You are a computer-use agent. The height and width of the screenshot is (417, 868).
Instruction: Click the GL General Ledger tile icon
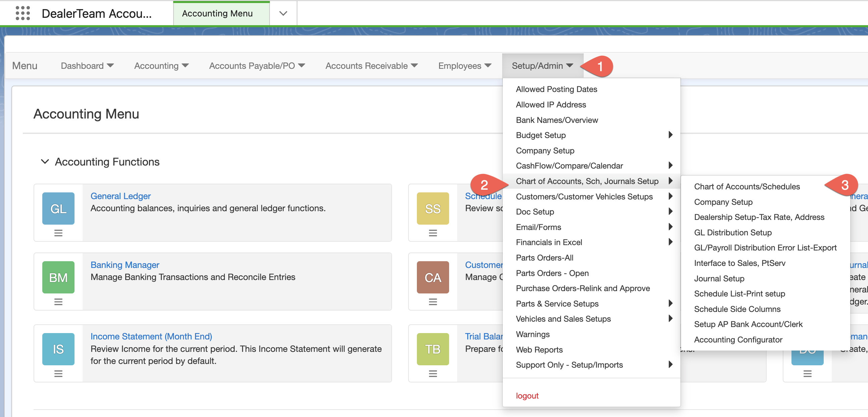click(58, 209)
